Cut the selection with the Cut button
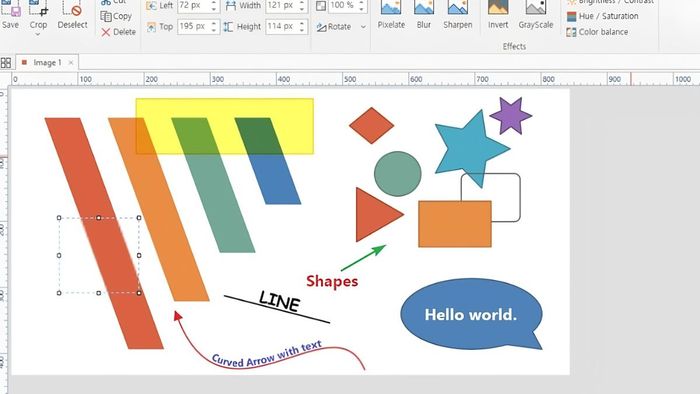 [x=113, y=2]
